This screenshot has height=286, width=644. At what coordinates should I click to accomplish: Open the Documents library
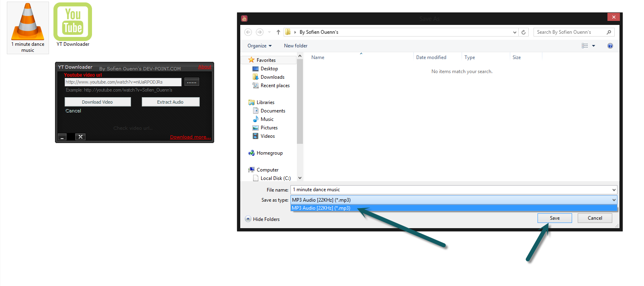[x=273, y=111]
